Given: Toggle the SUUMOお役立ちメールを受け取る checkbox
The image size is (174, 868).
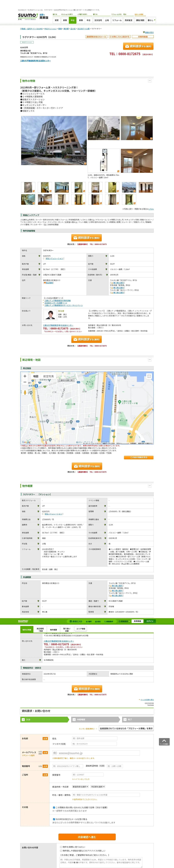Looking at the screenshot, I should [54, 819].
